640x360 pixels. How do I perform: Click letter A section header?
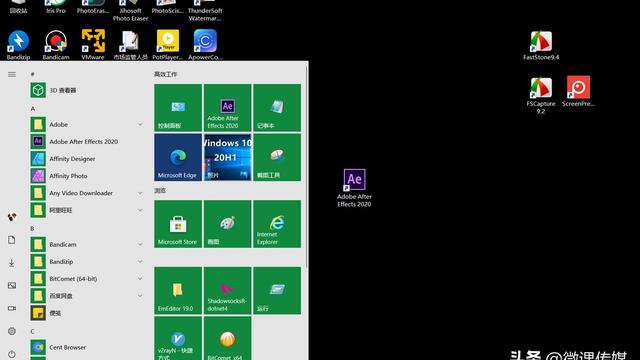33,109
